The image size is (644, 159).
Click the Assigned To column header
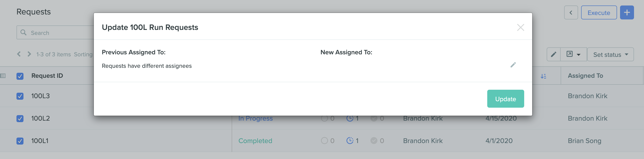[585, 76]
